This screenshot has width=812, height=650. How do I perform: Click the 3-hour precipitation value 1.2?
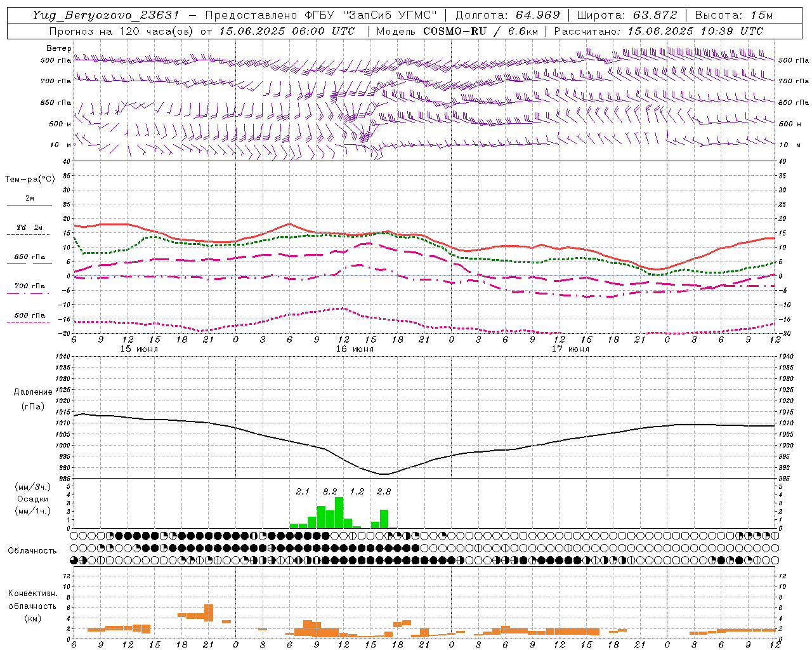tap(357, 491)
